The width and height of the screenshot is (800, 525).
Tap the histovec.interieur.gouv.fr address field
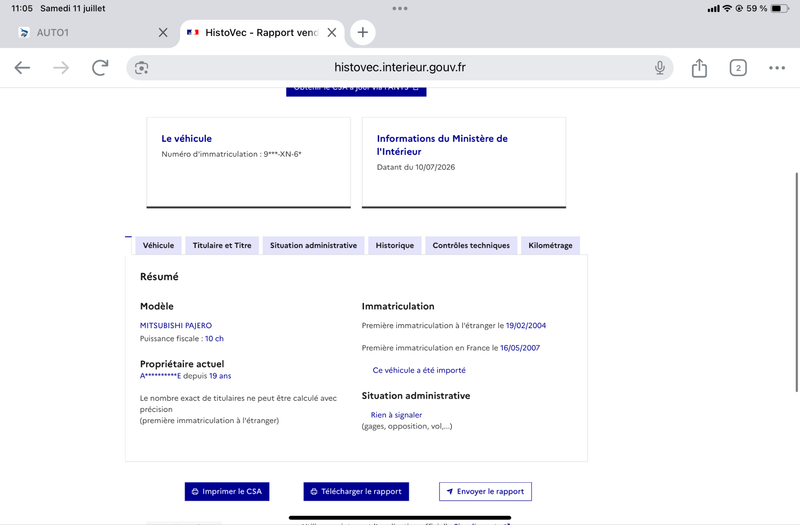[400, 68]
